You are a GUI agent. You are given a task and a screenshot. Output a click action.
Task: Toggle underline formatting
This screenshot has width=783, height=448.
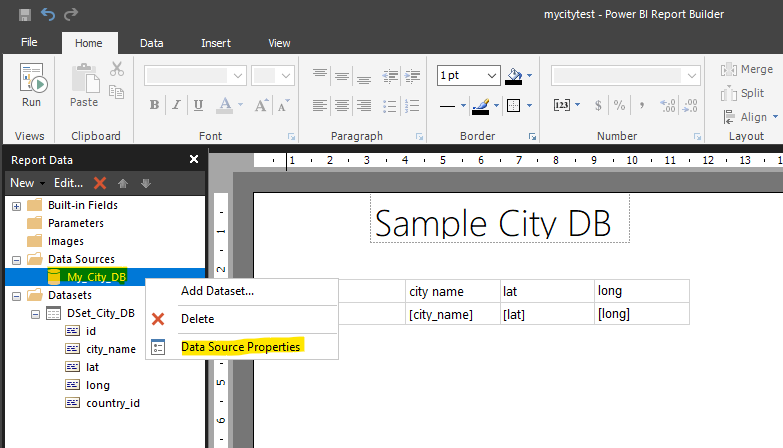tap(198, 105)
